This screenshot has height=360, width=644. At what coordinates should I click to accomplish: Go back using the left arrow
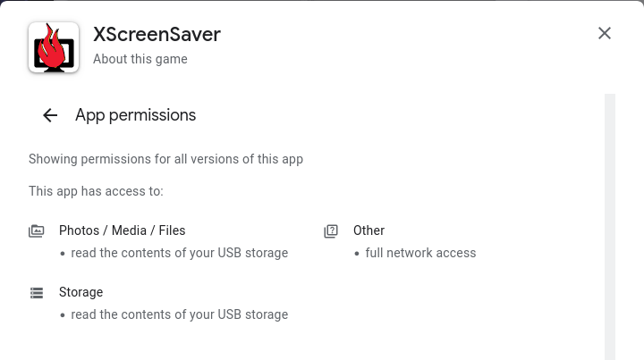click(x=50, y=115)
